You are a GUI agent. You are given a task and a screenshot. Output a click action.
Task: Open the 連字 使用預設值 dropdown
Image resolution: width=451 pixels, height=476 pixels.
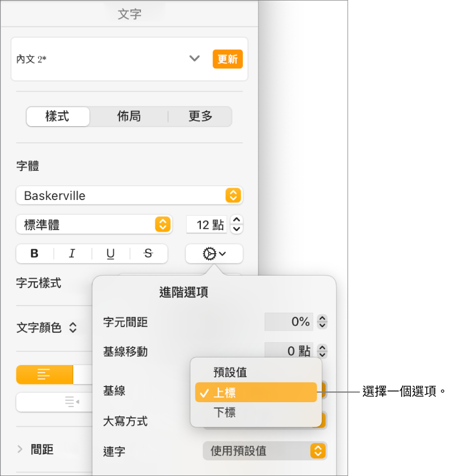tap(265, 451)
